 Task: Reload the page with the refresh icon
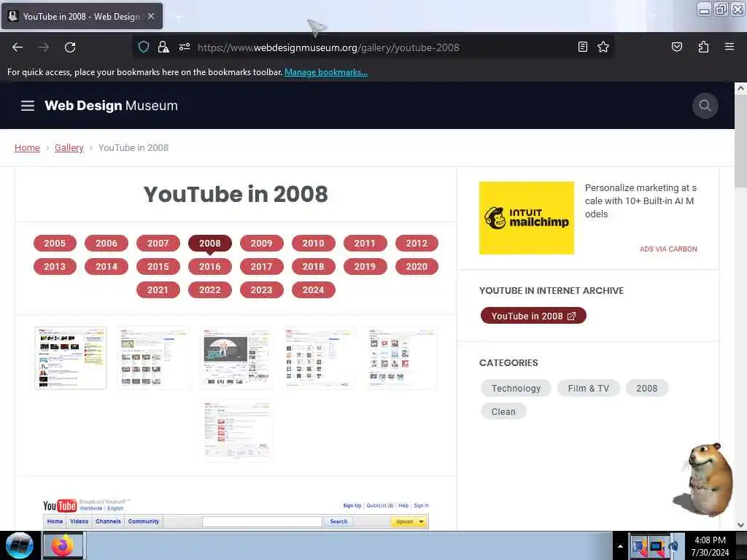pyautogui.click(x=70, y=47)
